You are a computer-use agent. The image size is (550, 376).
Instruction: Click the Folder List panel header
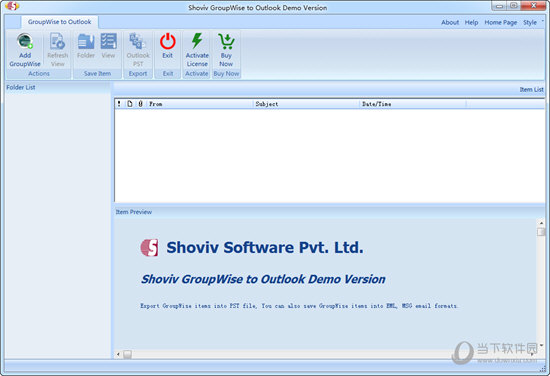[58, 87]
